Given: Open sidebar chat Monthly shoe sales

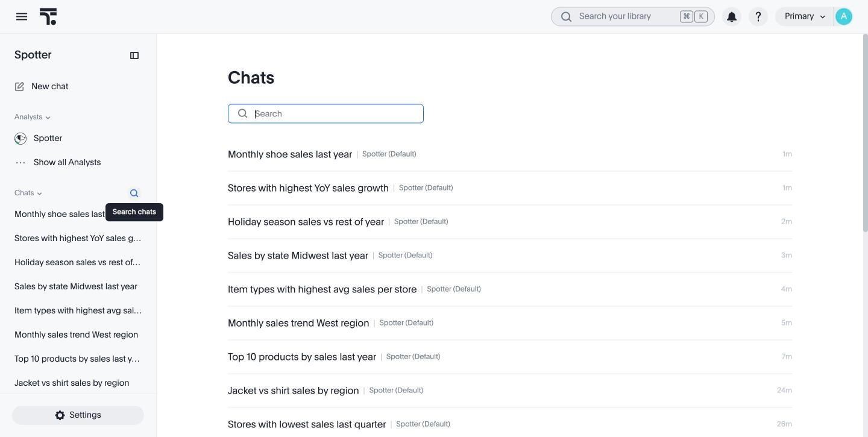Looking at the screenshot, I should (x=59, y=215).
